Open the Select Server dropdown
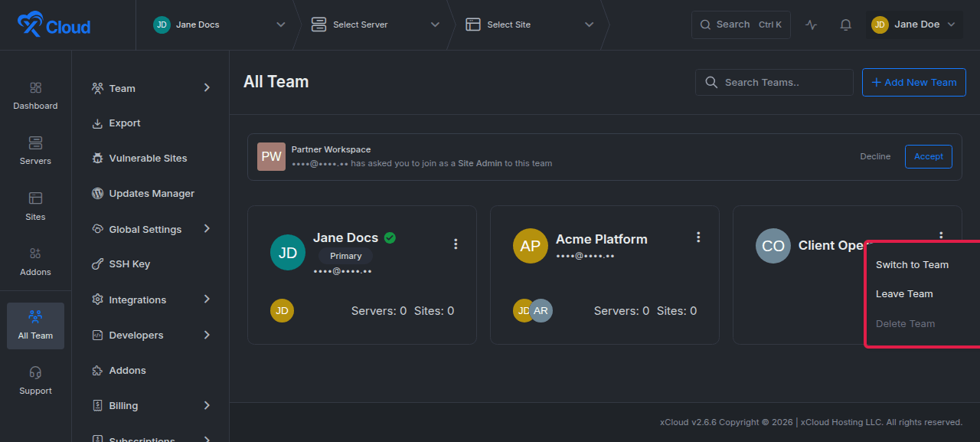This screenshot has height=442, width=980. pos(375,25)
